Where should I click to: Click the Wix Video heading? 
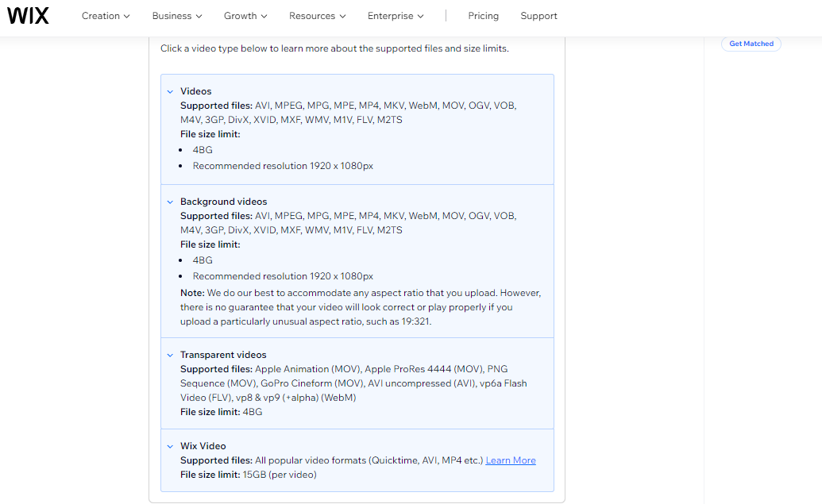(203, 446)
